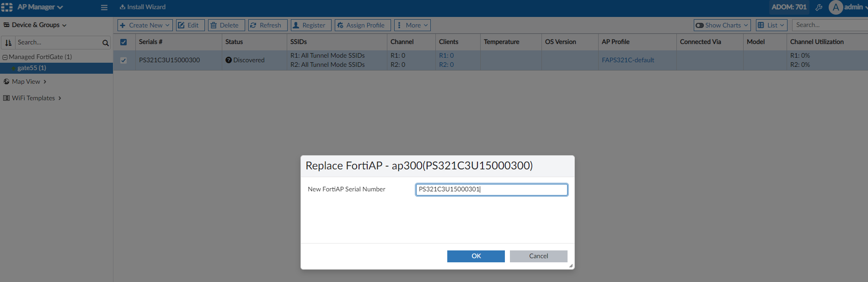Click the Refresh toolbar button
The height and width of the screenshot is (282, 868).
pyautogui.click(x=268, y=25)
